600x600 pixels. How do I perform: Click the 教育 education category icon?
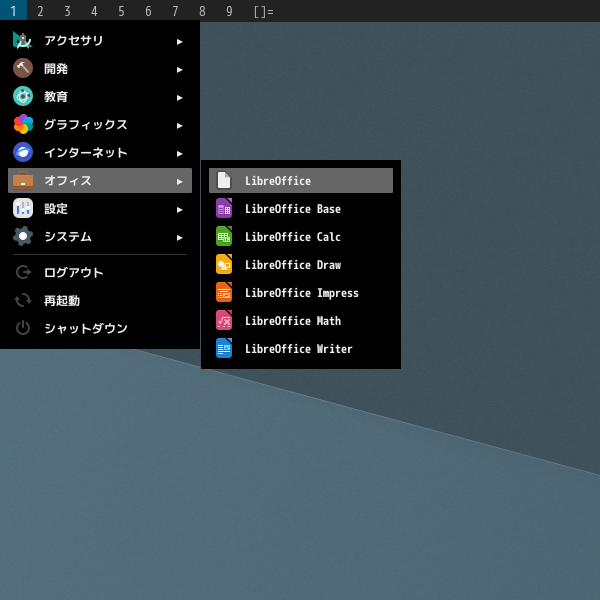(x=23, y=96)
